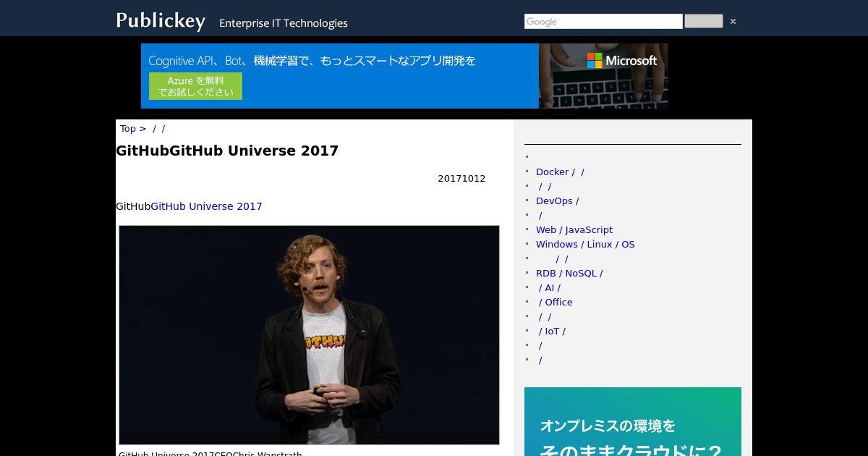The image size is (868, 456).
Task: Click the Microsoft logo in banner
Action: tap(622, 61)
